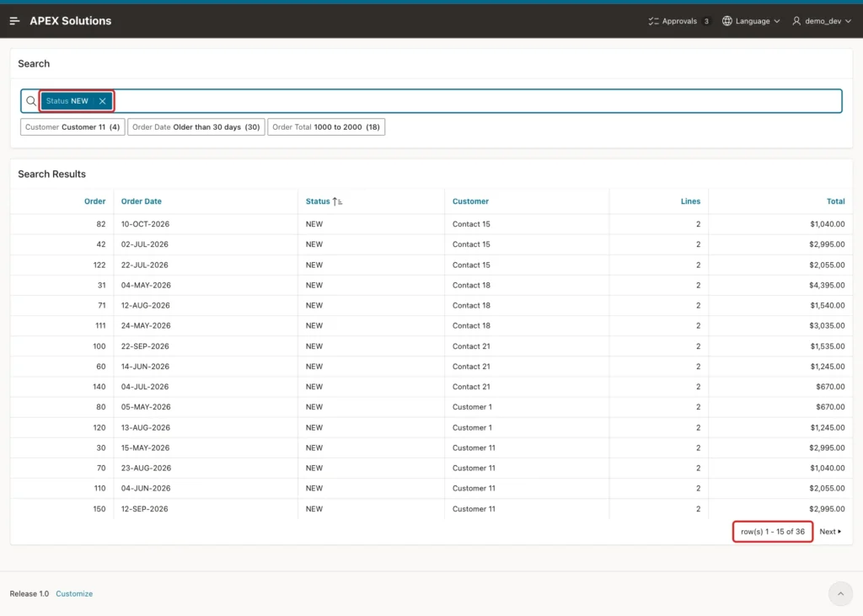Click order date 02-JUL-2026
Viewport: 863px width, 616px height.
point(145,244)
